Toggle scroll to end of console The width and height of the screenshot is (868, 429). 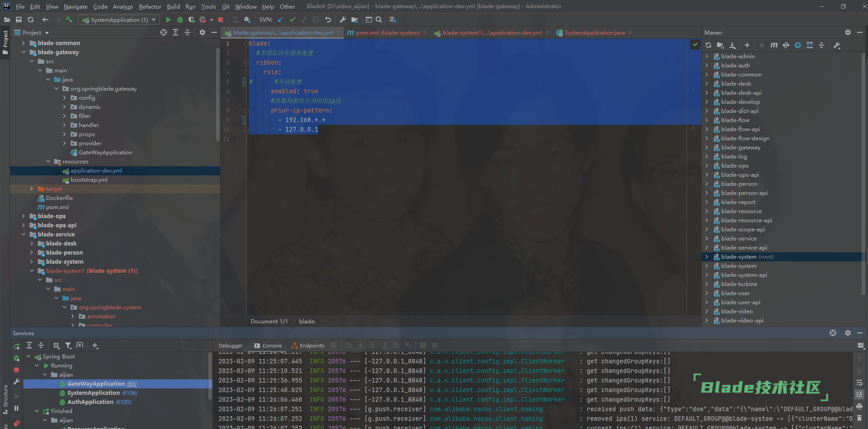[x=859, y=394]
